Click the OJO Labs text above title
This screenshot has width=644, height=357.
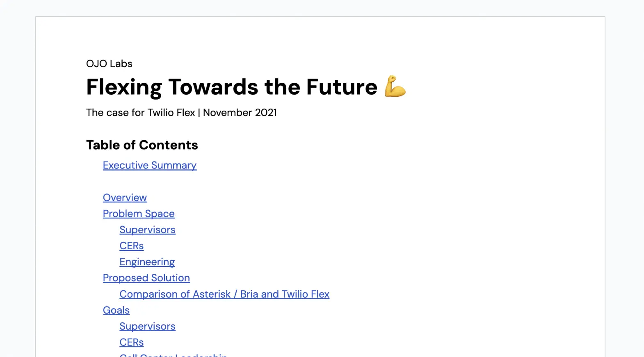coord(109,64)
